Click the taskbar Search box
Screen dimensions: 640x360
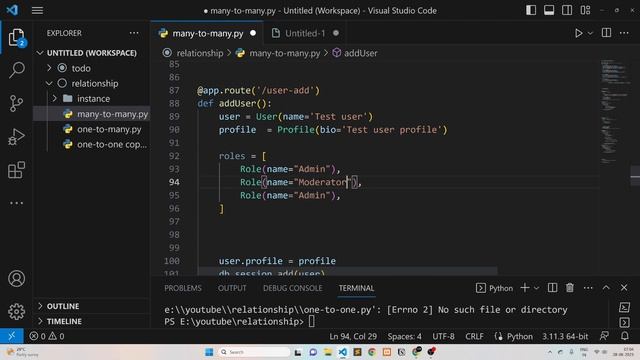click(253, 352)
